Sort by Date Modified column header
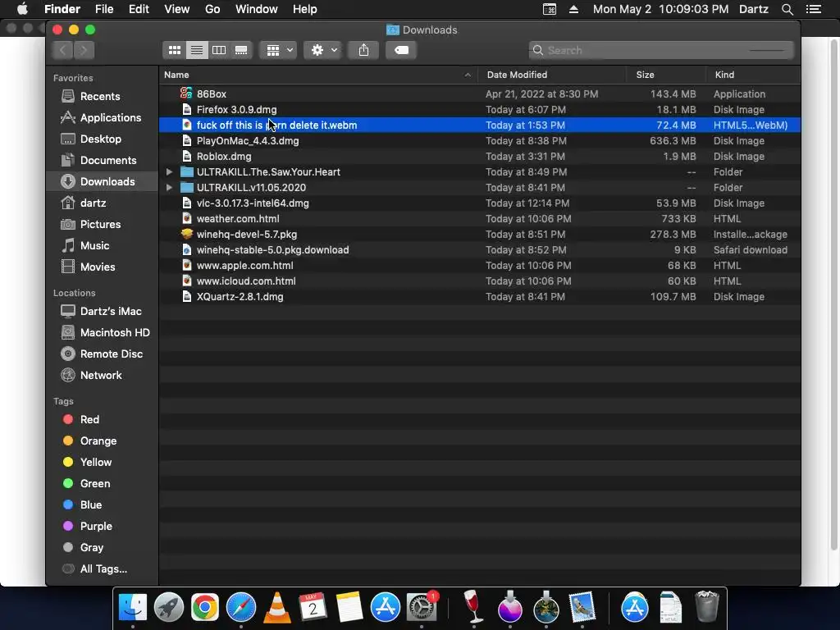The width and height of the screenshot is (840, 630). coord(552,75)
